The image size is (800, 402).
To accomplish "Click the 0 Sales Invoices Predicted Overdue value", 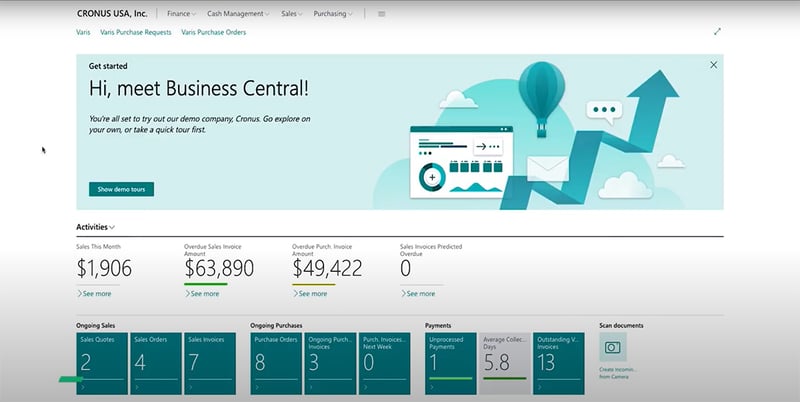I will 406,268.
